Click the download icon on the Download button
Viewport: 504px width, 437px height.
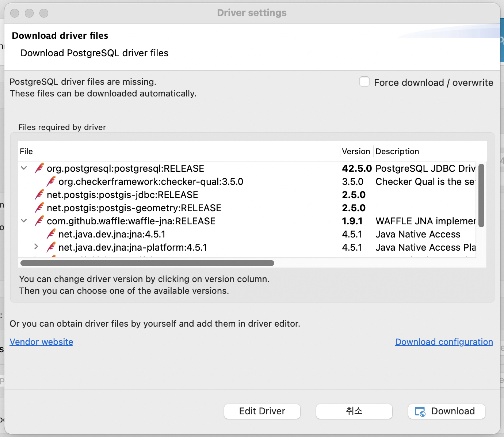tap(420, 411)
